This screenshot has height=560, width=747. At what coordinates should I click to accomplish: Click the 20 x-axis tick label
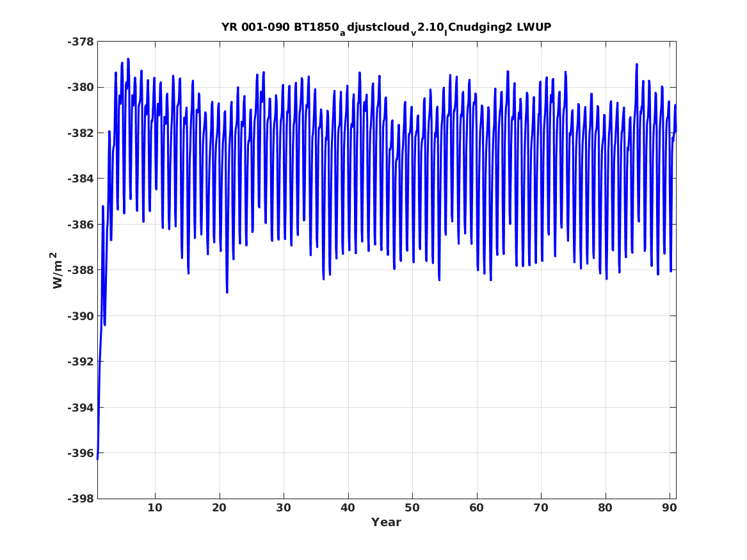[x=219, y=508]
